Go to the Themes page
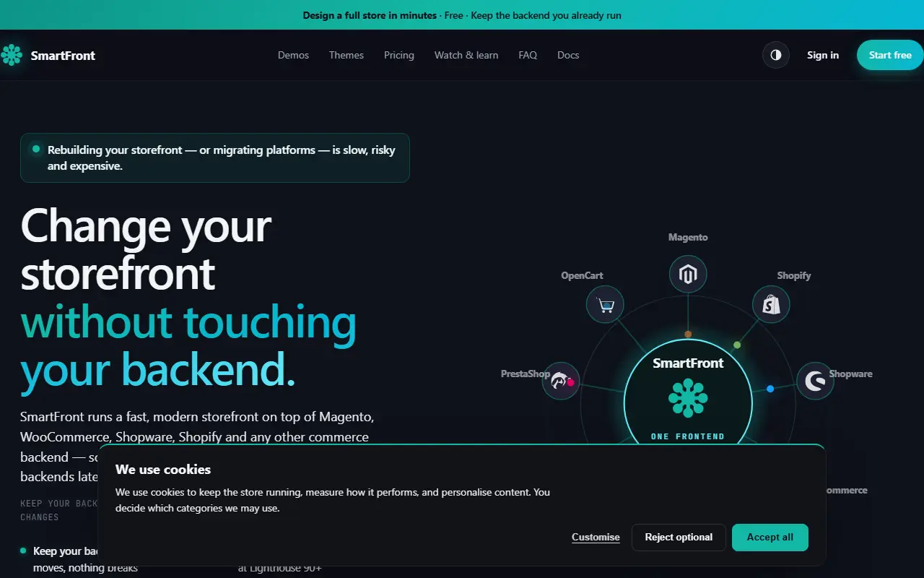Screen dimensions: 924x578 tap(346, 55)
